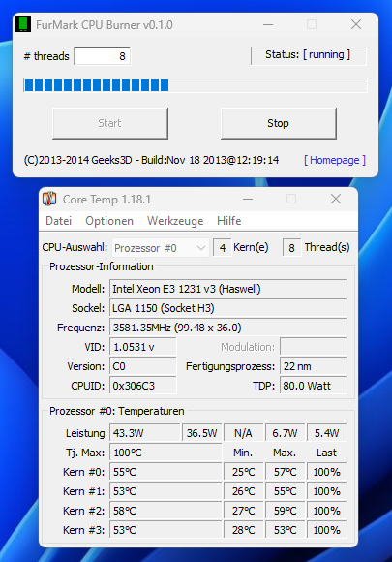The width and height of the screenshot is (392, 562).
Task: Click the Version value C0
Action: pyautogui.click(x=143, y=366)
